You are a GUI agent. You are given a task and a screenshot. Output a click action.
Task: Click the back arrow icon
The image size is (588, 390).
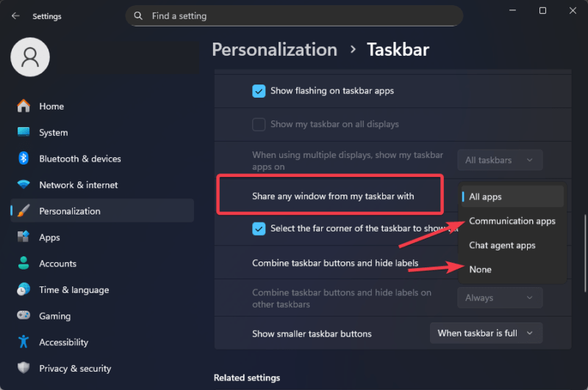[x=15, y=16]
